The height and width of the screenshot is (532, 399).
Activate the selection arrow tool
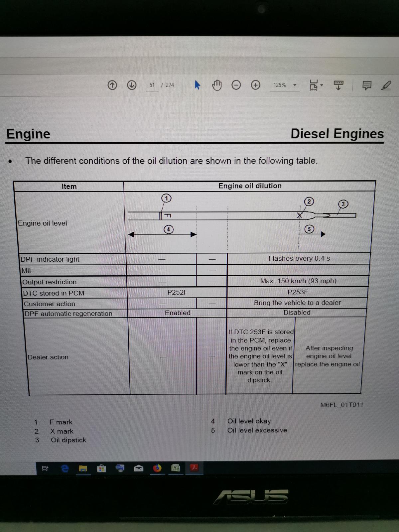(x=198, y=85)
